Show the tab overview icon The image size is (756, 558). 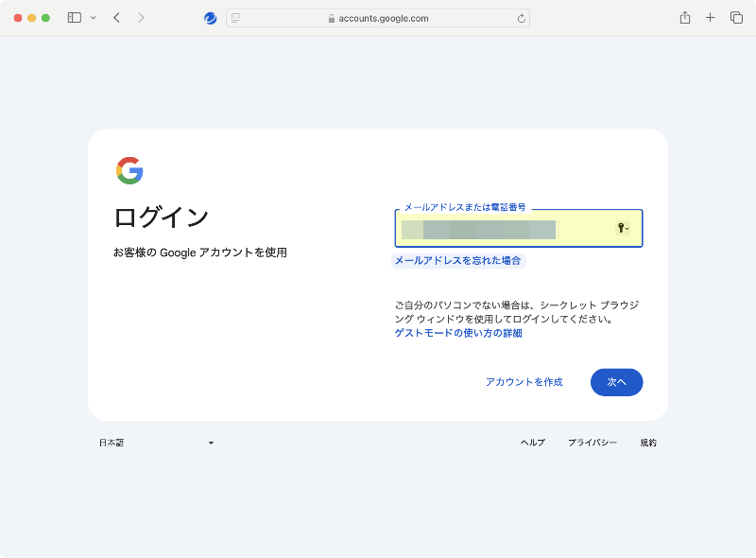pyautogui.click(x=736, y=18)
